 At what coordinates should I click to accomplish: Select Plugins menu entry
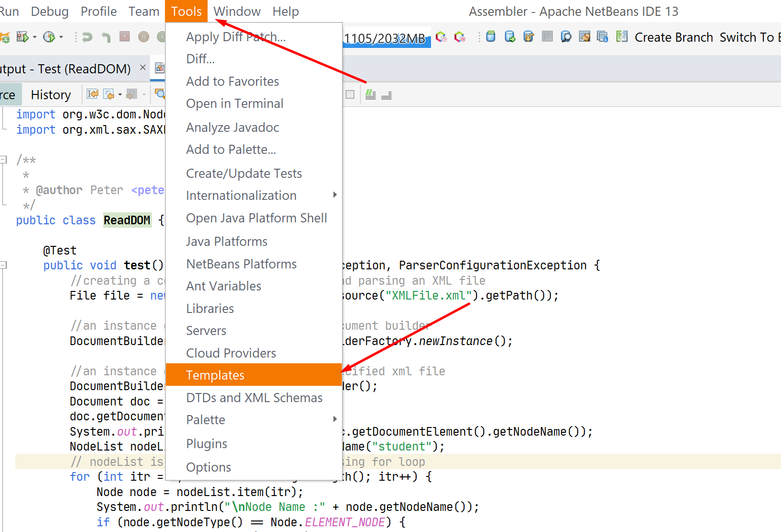pos(254,443)
